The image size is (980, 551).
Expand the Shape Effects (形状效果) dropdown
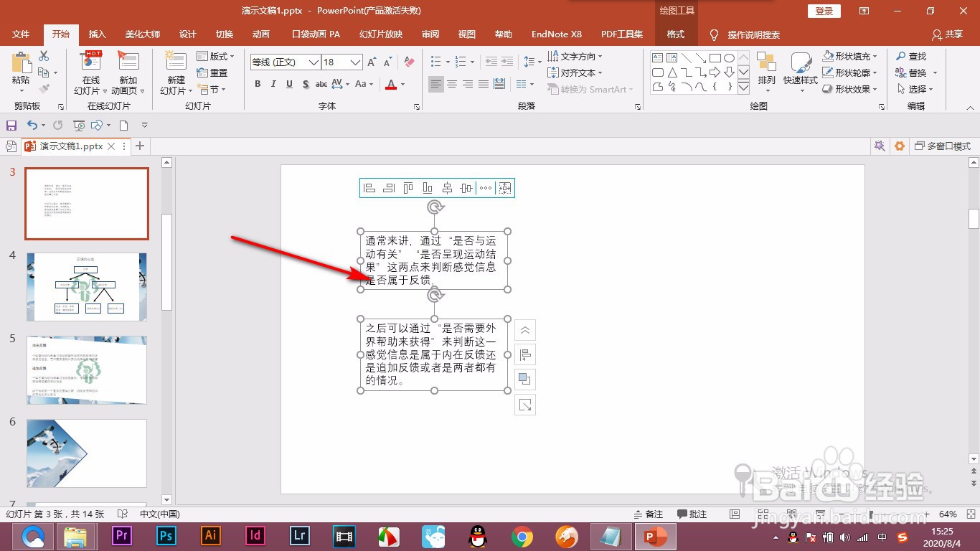pyautogui.click(x=850, y=89)
